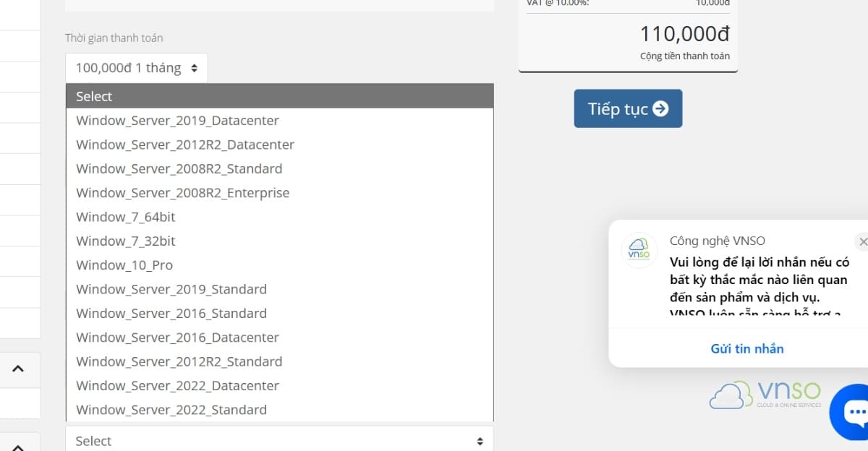Click the 'Thời gian thanh toán' label
Viewport: 868px width, 451px height.
(x=114, y=38)
